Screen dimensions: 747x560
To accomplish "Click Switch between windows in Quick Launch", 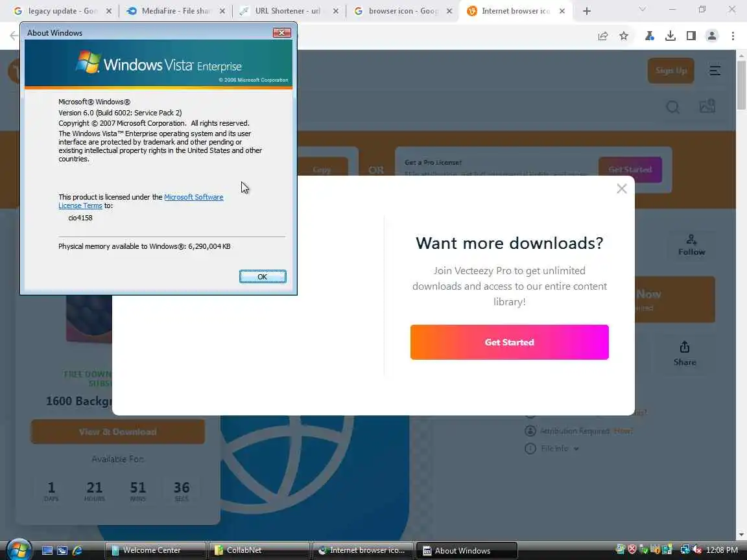I will click(x=62, y=550).
